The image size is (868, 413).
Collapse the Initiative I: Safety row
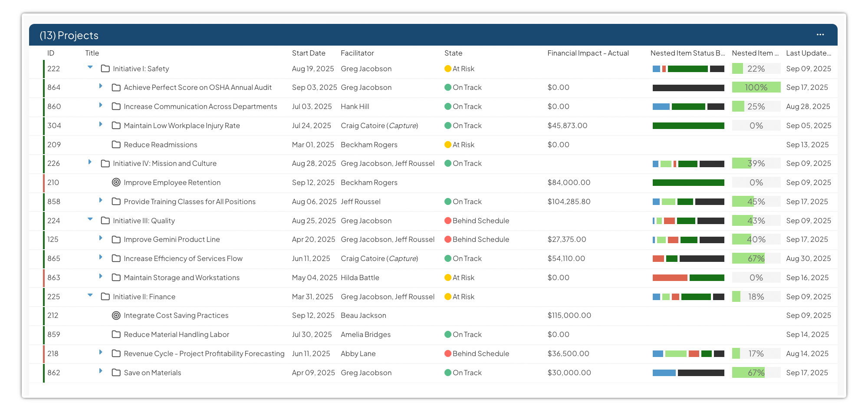(x=90, y=67)
